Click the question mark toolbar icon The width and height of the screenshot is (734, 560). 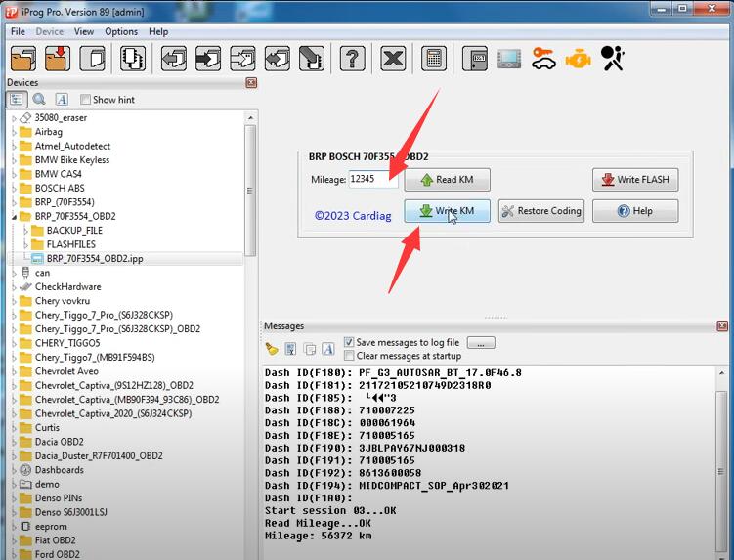click(352, 59)
